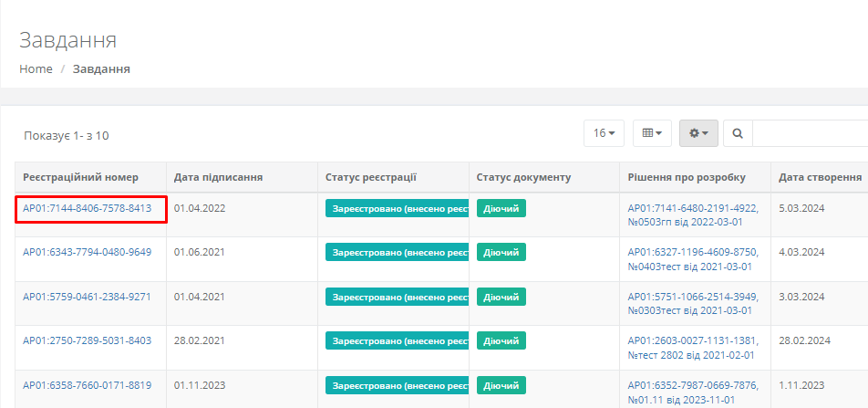Open record AP01:6343-7794-0480-9649
Image resolution: width=868 pixels, height=408 pixels.
point(88,252)
